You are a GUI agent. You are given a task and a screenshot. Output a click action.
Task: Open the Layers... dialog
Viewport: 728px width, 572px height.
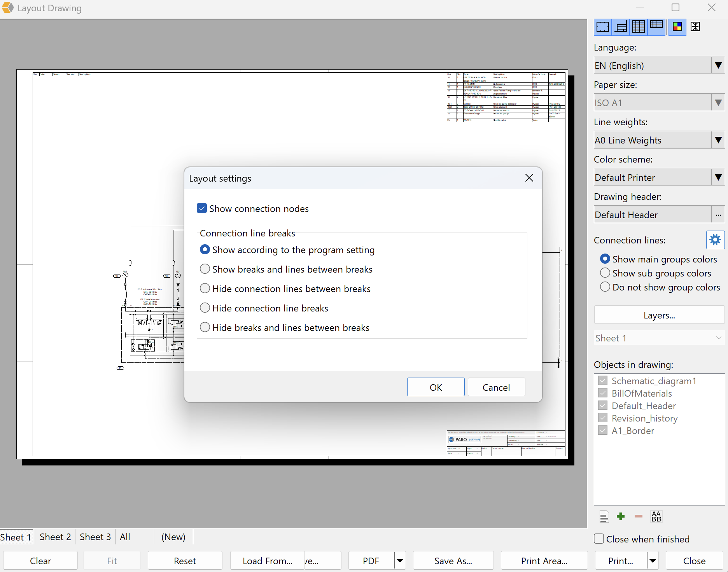(x=659, y=315)
